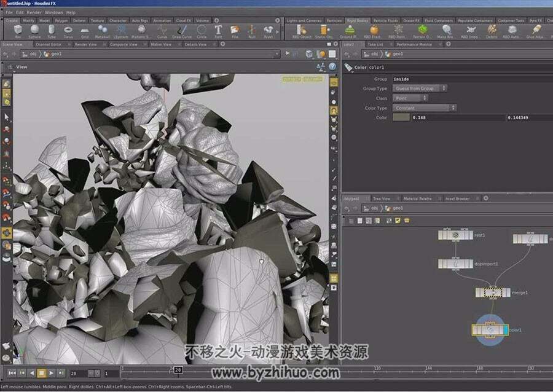Switch to the Tree View tab

pyautogui.click(x=382, y=199)
